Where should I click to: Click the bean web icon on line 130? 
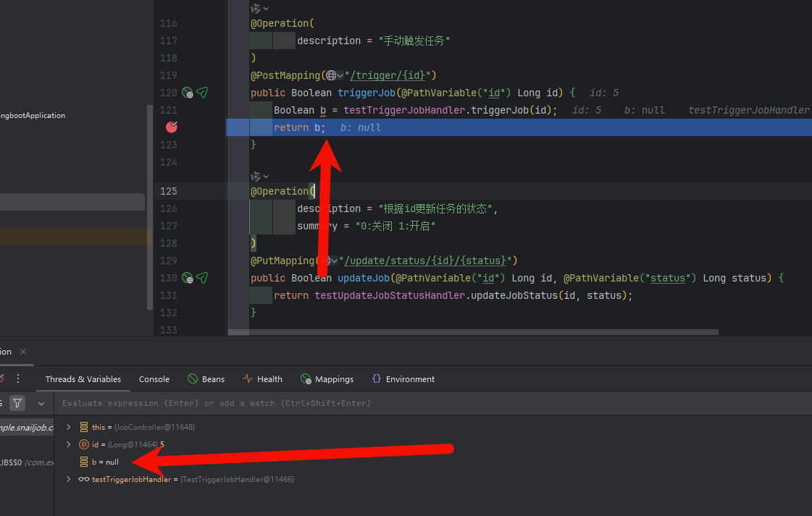[188, 278]
